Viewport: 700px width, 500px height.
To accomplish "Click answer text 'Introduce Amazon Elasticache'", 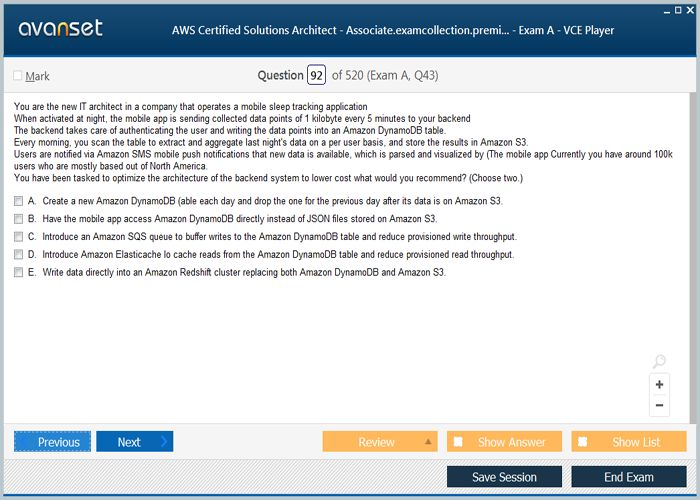I will 102,254.
